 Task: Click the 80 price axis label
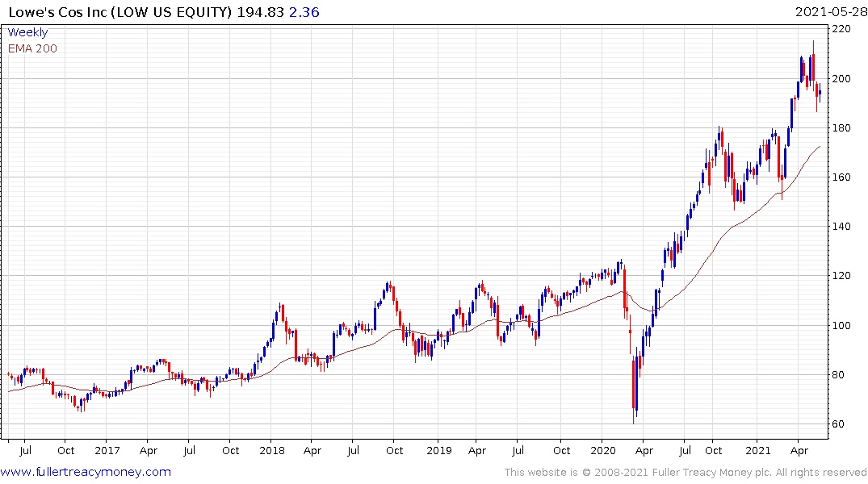click(838, 374)
